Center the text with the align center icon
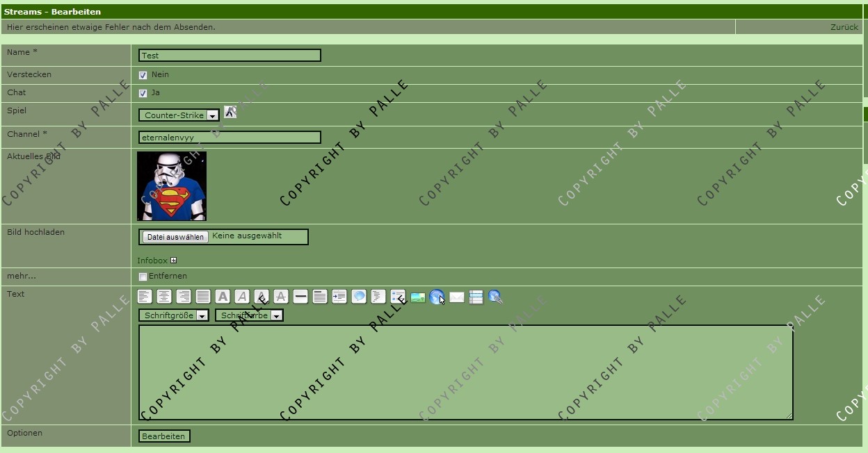This screenshot has height=453, width=868. (x=164, y=297)
